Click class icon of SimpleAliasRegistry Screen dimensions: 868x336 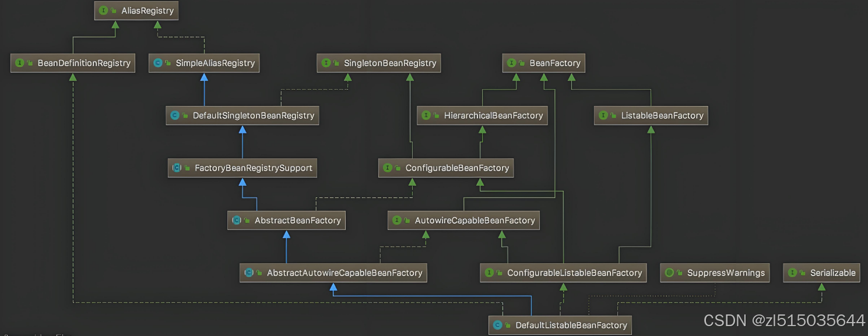coord(158,63)
